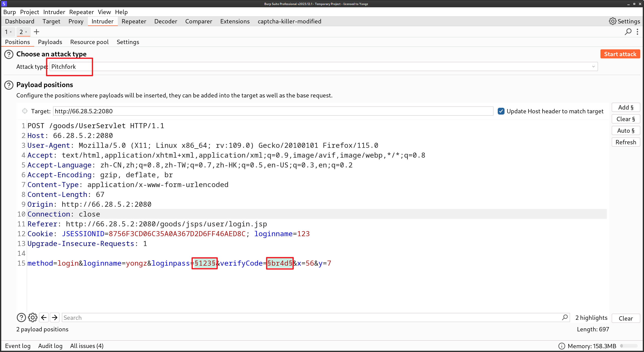Click the Connection: close header line
This screenshot has height=352, width=644.
(64, 214)
